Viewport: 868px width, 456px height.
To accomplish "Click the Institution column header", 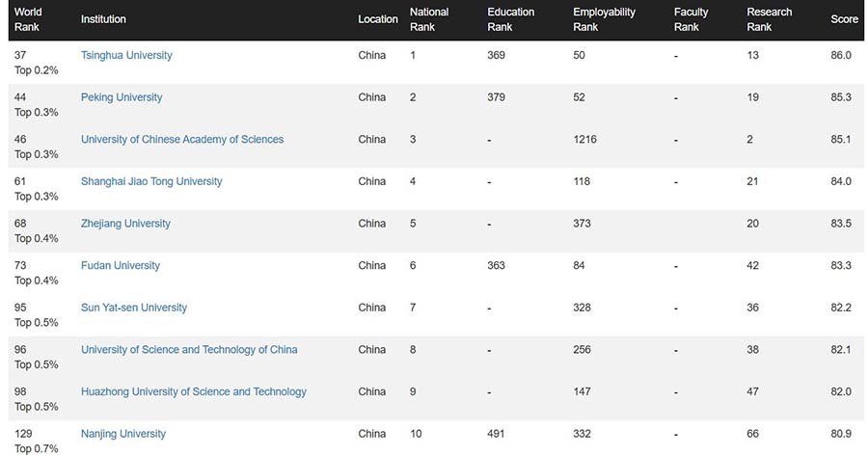I will [x=103, y=19].
